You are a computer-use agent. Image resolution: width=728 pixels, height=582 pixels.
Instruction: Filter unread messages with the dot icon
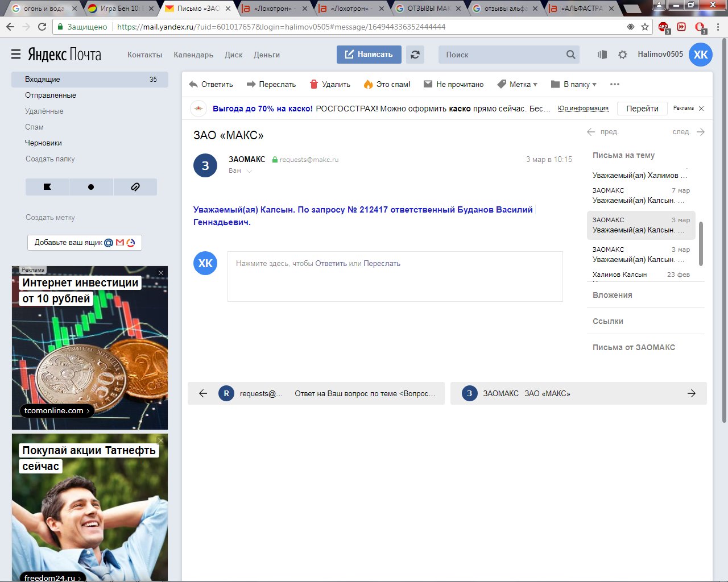(91, 186)
